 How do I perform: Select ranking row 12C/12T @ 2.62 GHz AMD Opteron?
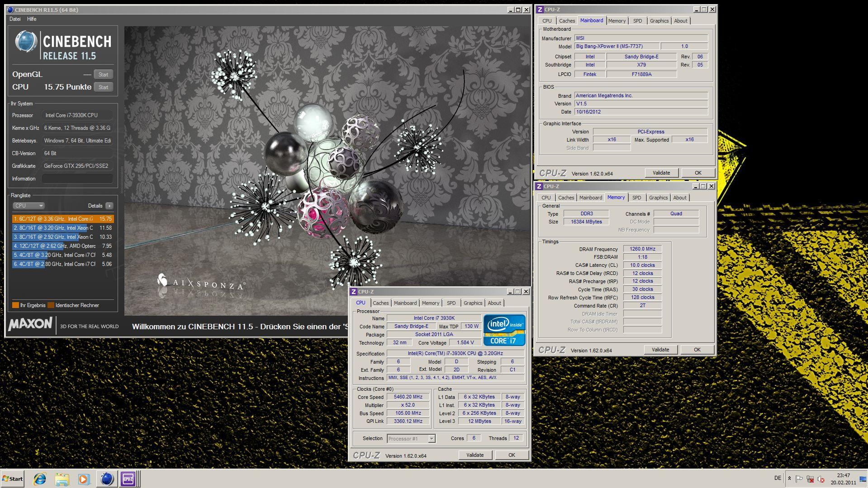click(63, 246)
